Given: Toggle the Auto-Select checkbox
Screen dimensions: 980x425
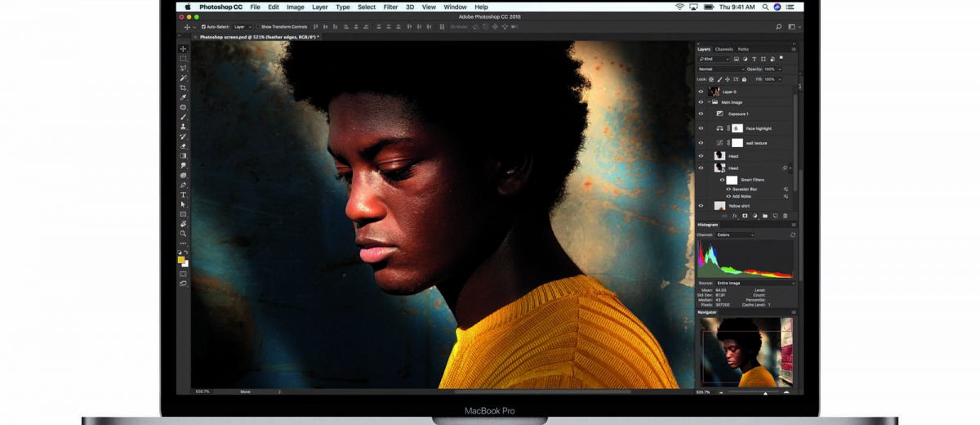Looking at the screenshot, I should [x=203, y=26].
